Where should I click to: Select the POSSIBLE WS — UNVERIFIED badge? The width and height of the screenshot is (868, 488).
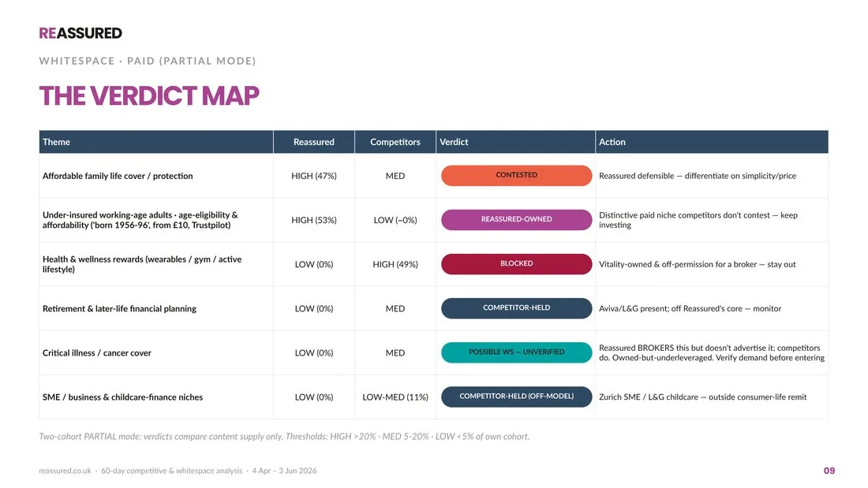tap(517, 352)
